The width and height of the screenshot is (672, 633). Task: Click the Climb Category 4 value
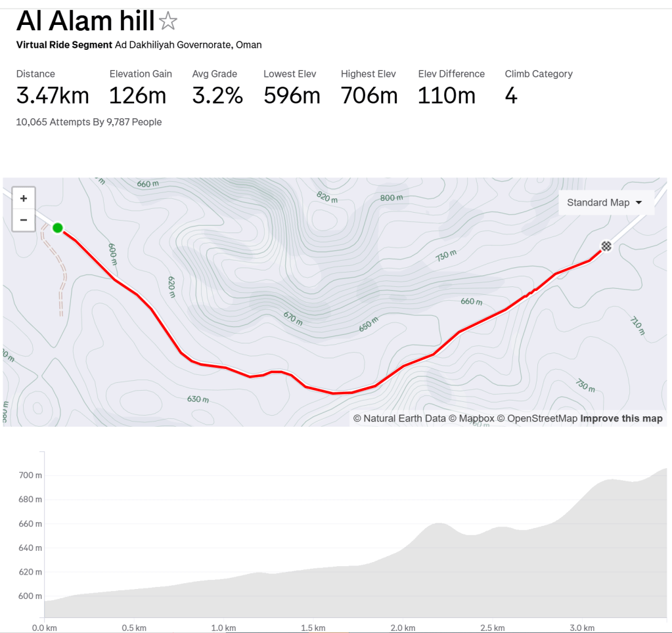point(511,96)
